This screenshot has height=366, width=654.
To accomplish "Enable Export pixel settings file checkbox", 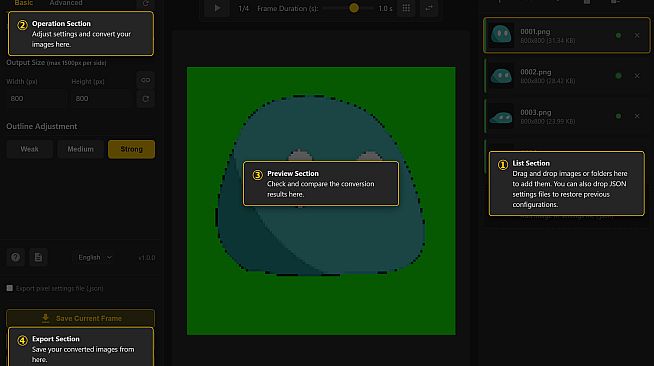I will click(x=10, y=288).
